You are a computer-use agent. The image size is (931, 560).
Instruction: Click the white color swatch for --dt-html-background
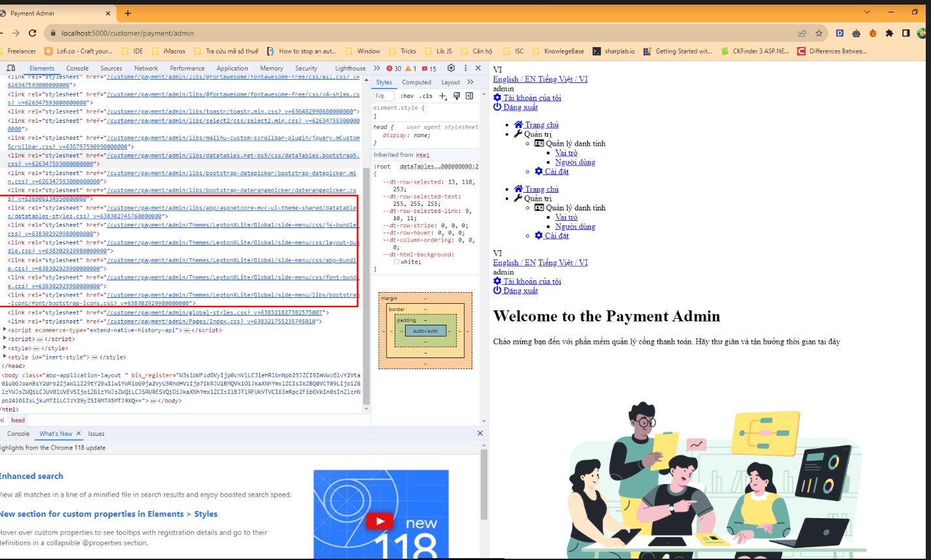[x=397, y=261]
